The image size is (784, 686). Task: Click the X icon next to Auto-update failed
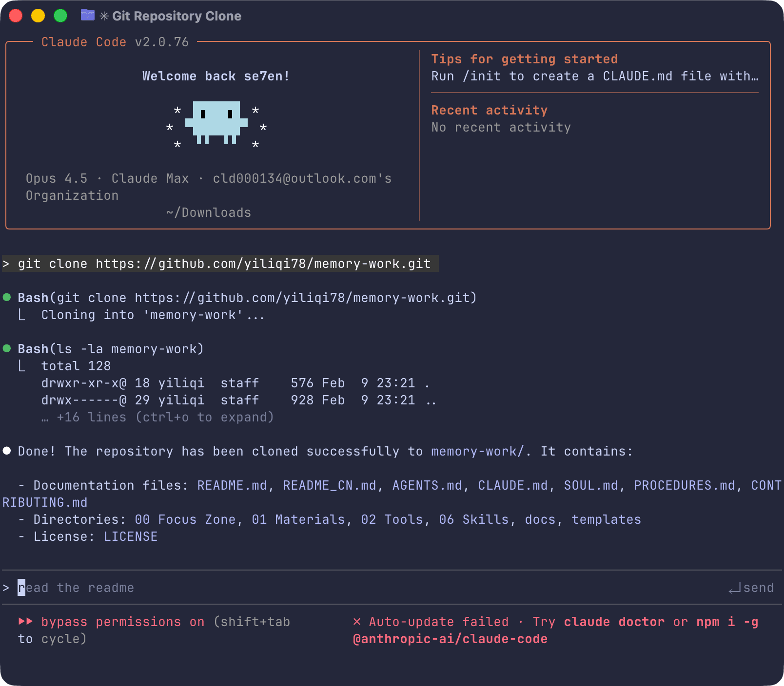357,622
